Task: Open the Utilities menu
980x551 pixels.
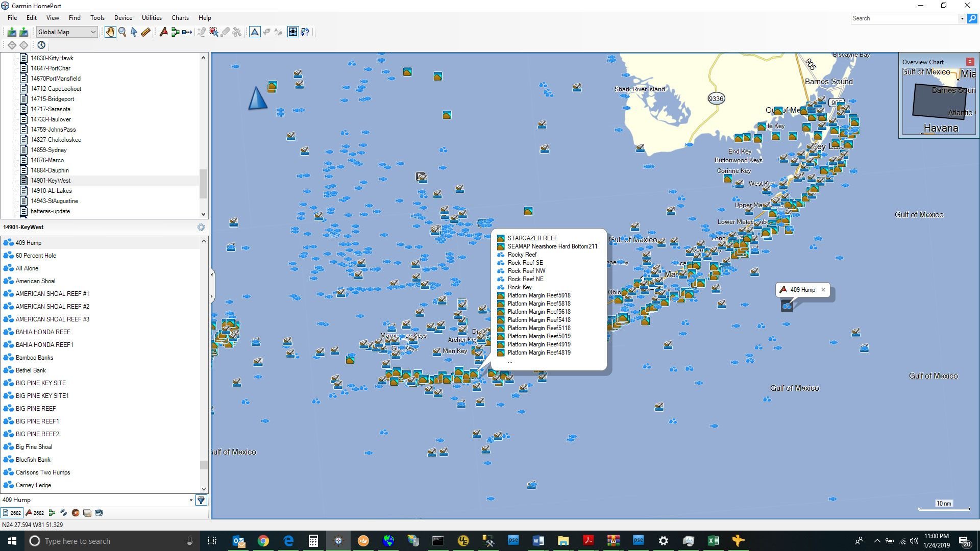Action: [152, 18]
